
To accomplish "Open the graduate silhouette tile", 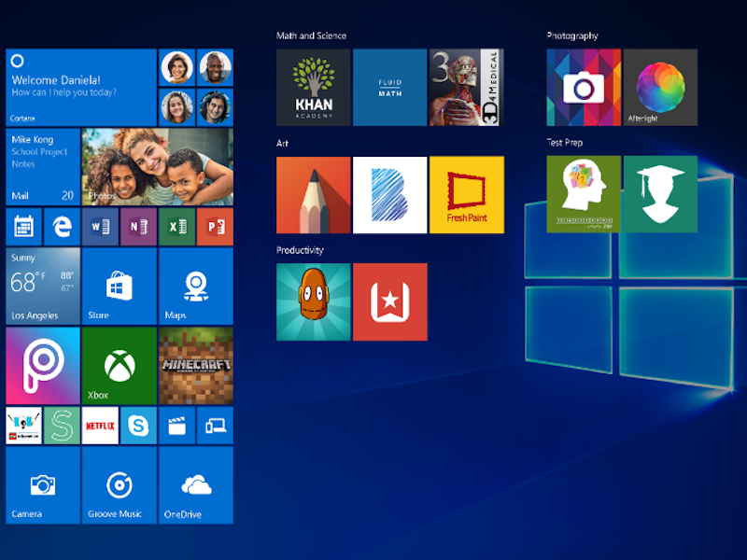I will click(x=660, y=194).
